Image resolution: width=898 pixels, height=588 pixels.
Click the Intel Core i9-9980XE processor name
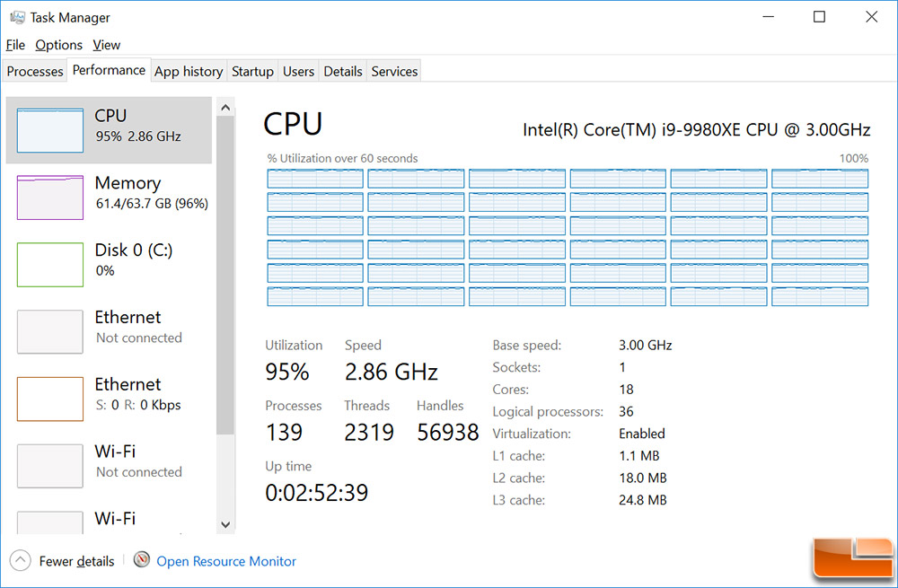[x=697, y=130]
